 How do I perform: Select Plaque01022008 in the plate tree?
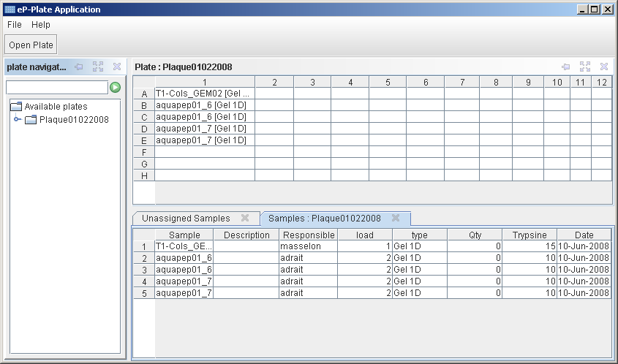click(x=74, y=119)
